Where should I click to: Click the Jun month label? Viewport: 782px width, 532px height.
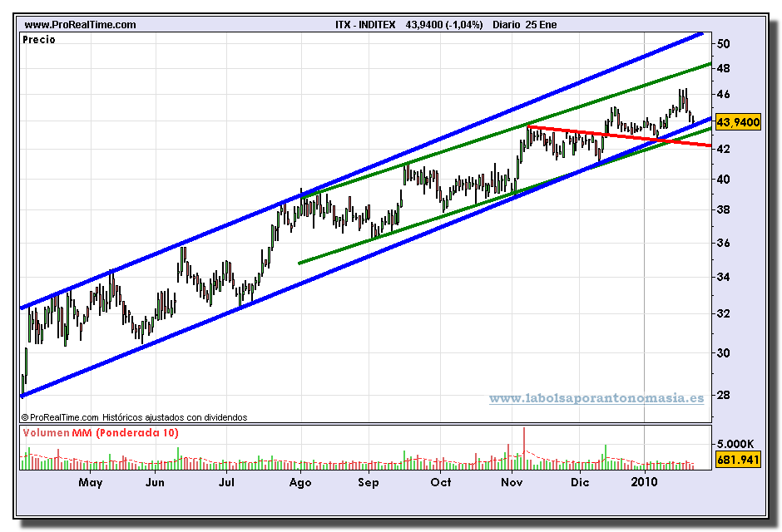pos(155,482)
